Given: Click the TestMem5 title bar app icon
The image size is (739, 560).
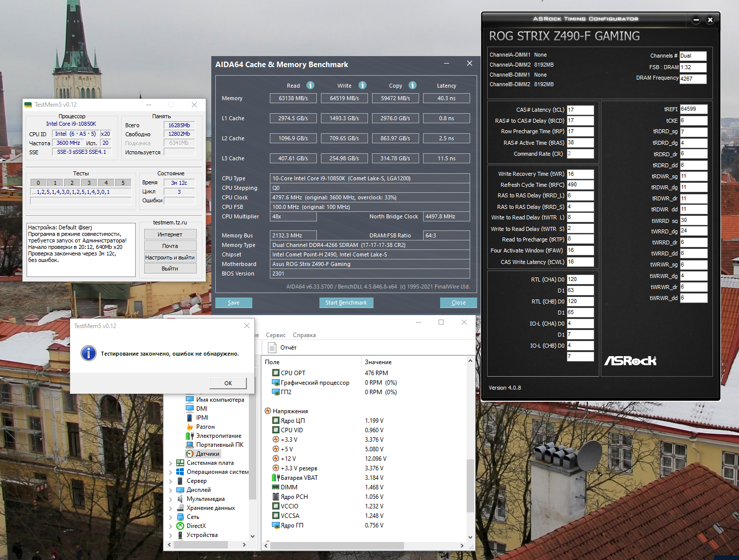Looking at the screenshot, I should click(x=28, y=105).
